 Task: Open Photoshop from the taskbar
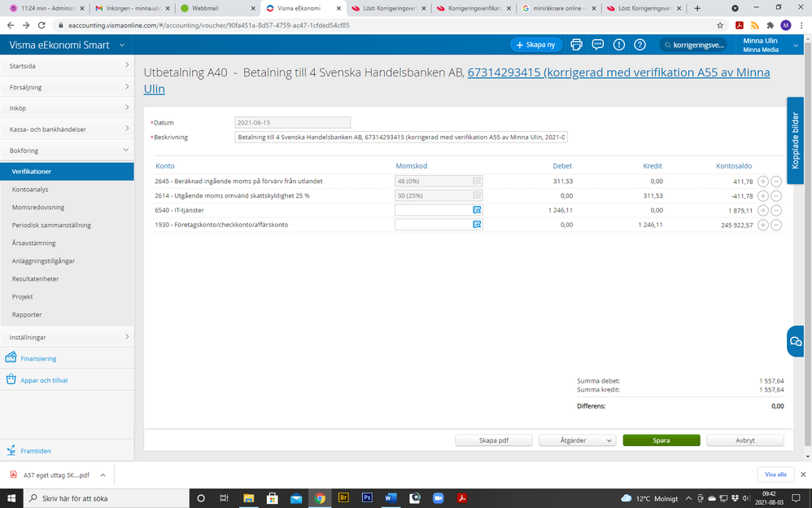pyautogui.click(x=367, y=497)
